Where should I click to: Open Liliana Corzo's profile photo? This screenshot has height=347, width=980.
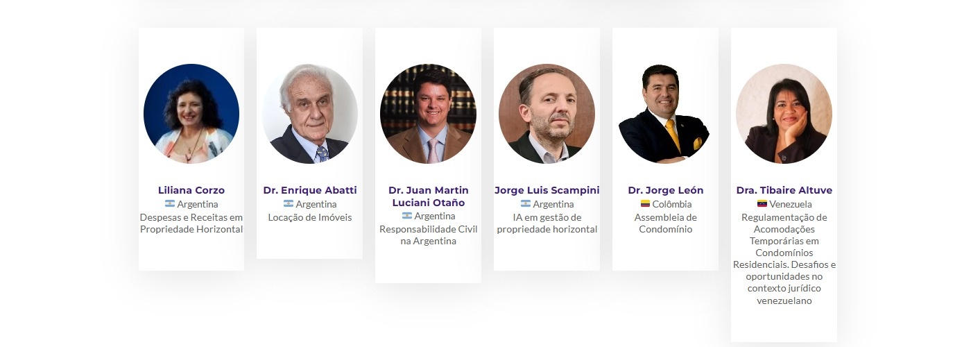pos(191,114)
